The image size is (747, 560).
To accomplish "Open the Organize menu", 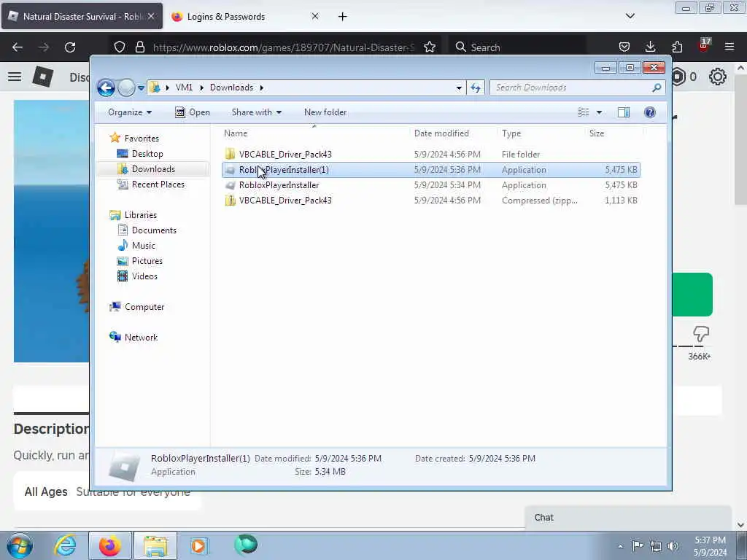I will pos(130,112).
